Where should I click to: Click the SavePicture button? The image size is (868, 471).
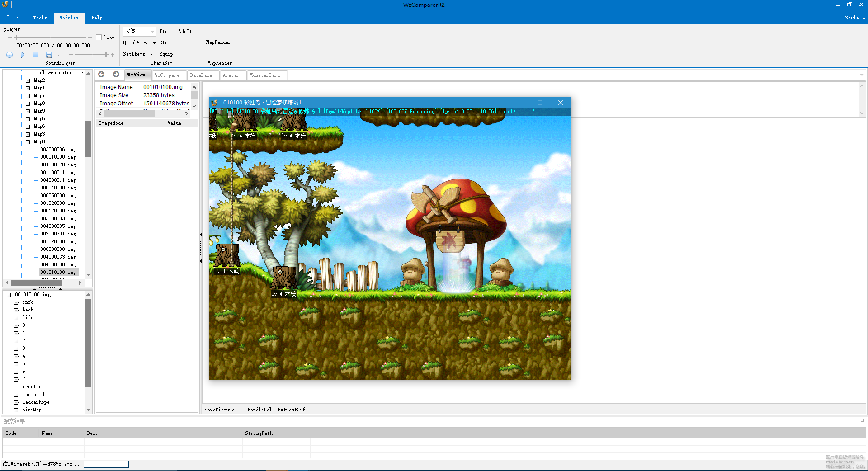click(x=219, y=410)
